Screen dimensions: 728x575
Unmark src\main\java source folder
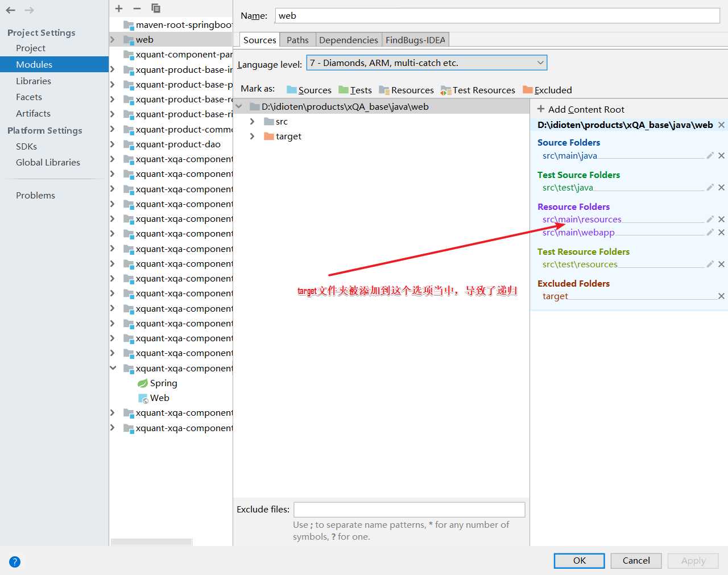721,155
